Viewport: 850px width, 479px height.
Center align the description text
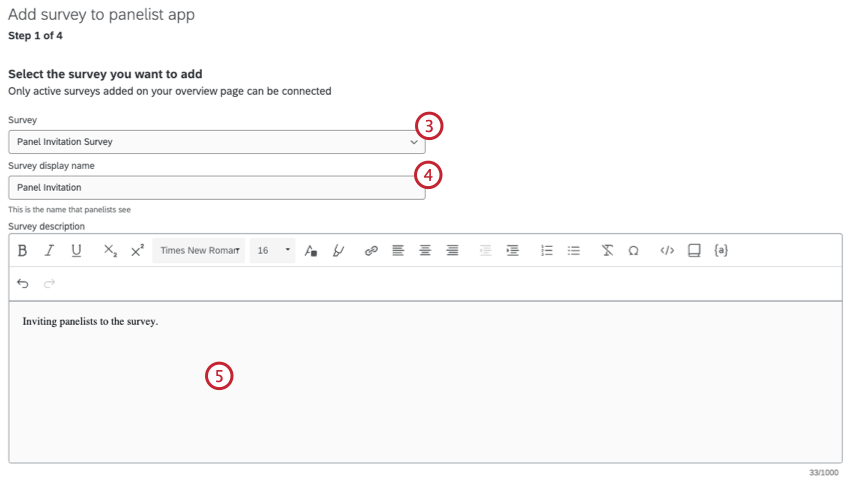(425, 250)
